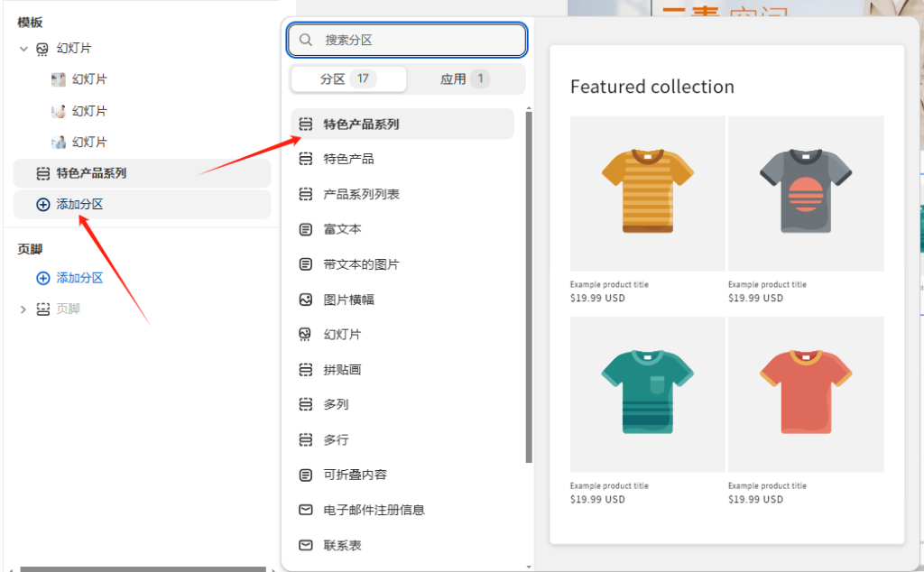Image resolution: width=924 pixels, height=572 pixels.
Task: Select the 幻灯片 slideshow icon in section list
Action: pos(306,334)
